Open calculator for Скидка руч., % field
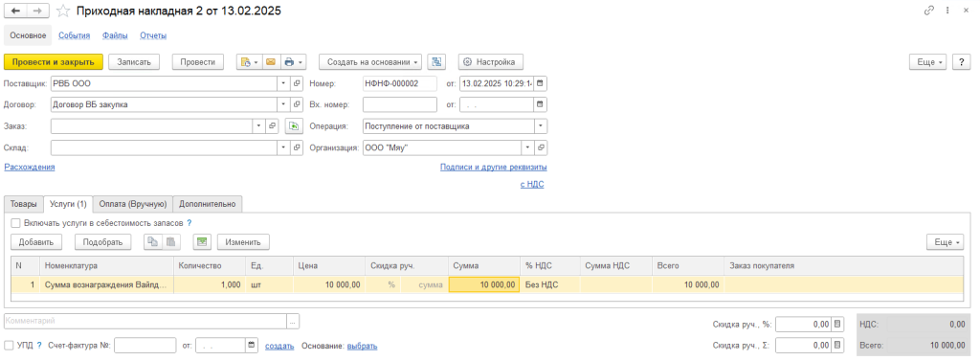This screenshot has width=980, height=361. coord(838,324)
